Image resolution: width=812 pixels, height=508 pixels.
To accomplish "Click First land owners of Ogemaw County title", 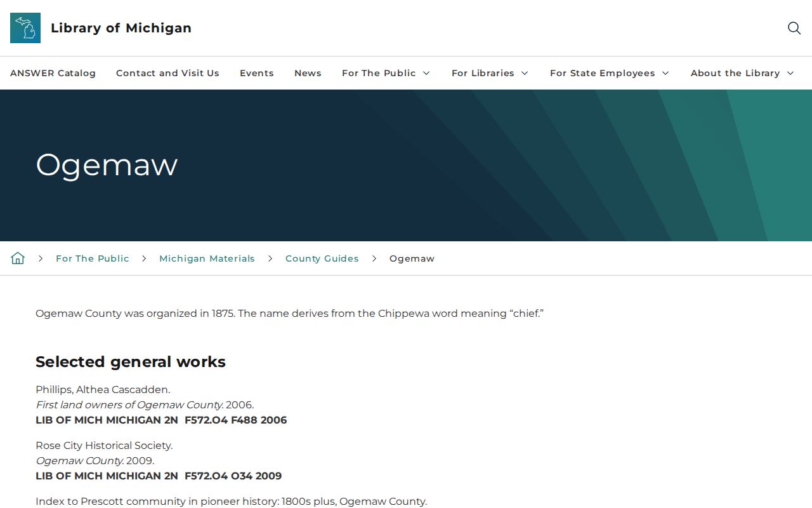I will point(129,404).
